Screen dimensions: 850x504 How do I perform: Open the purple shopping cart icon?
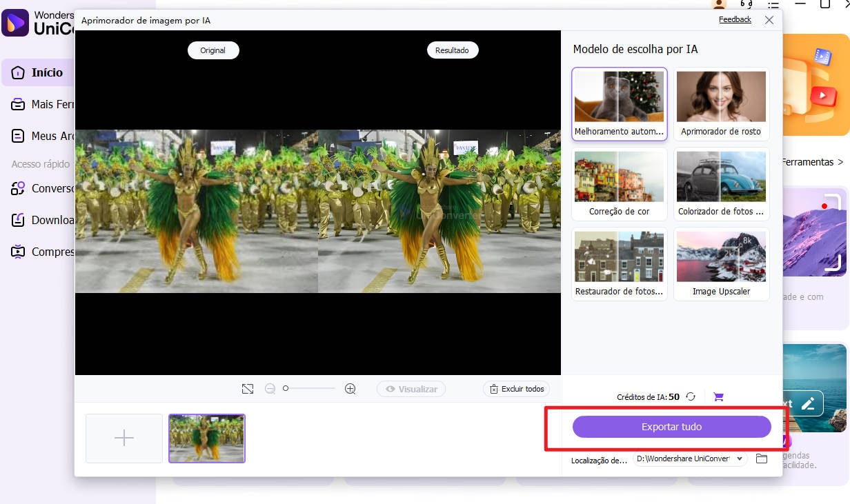[x=718, y=396]
